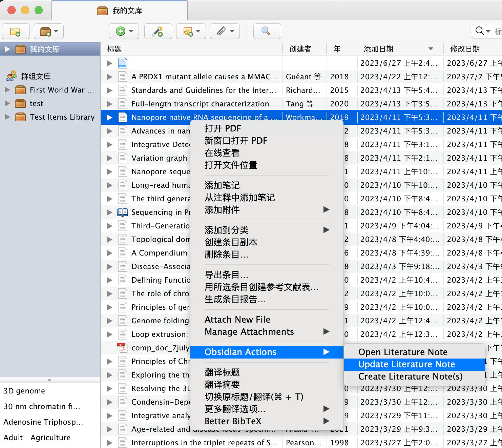This screenshot has width=502, height=448.
Task: Expand the First World War group library
Action: [7, 90]
